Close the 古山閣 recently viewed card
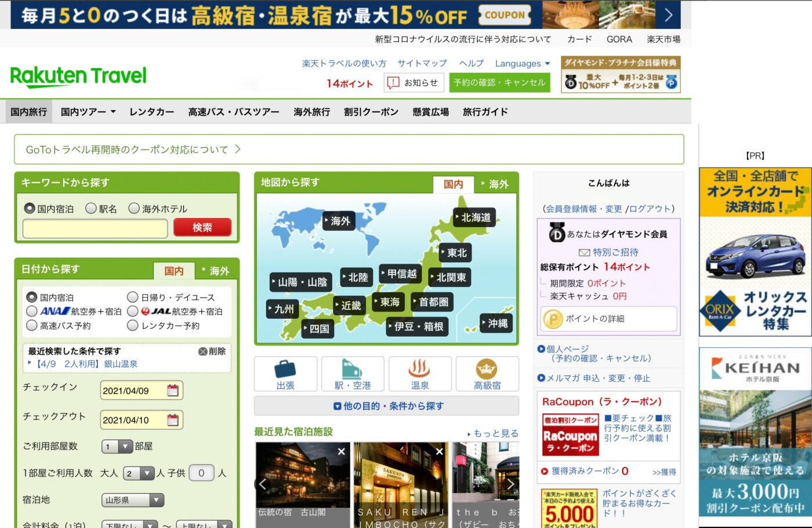The height and width of the screenshot is (528, 812). tap(342, 451)
